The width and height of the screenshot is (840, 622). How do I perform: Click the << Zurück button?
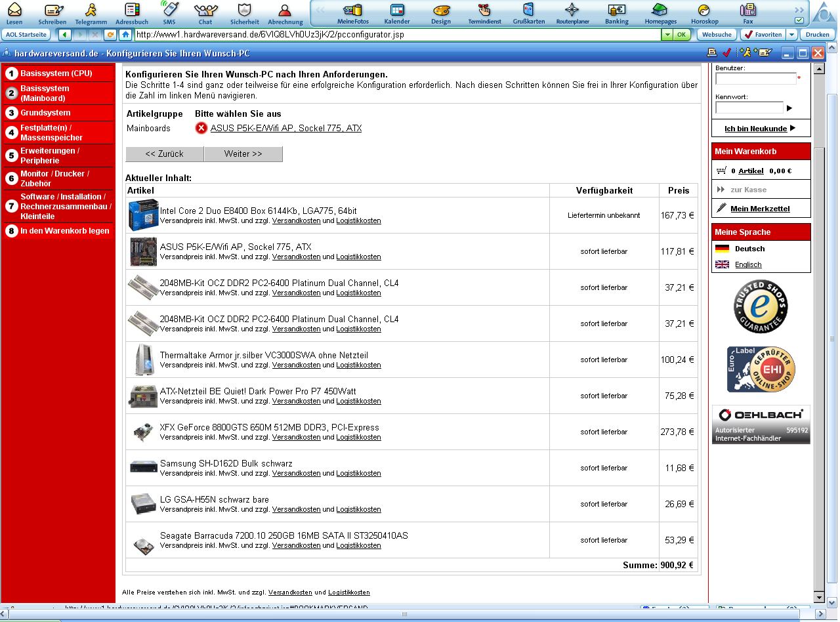165,154
